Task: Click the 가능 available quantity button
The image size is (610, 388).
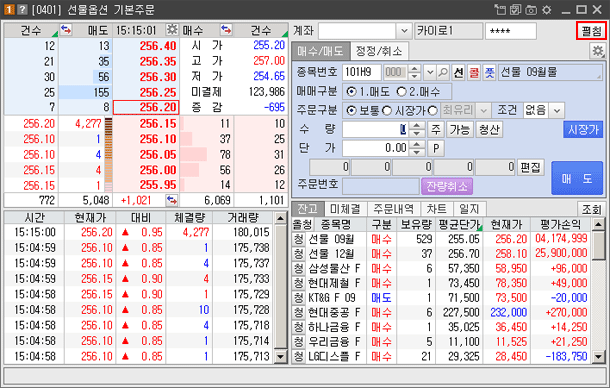Action: click(x=459, y=129)
